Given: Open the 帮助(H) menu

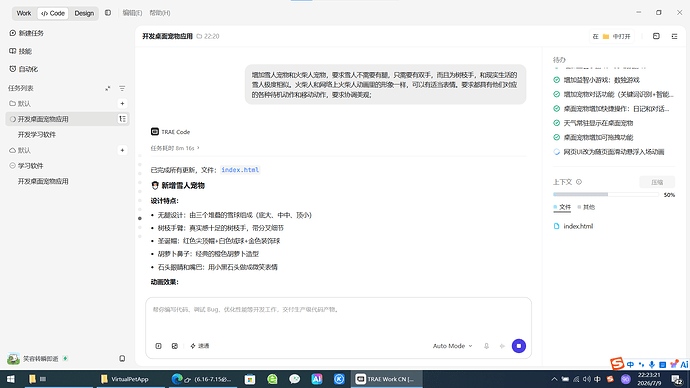Looking at the screenshot, I should [x=160, y=13].
